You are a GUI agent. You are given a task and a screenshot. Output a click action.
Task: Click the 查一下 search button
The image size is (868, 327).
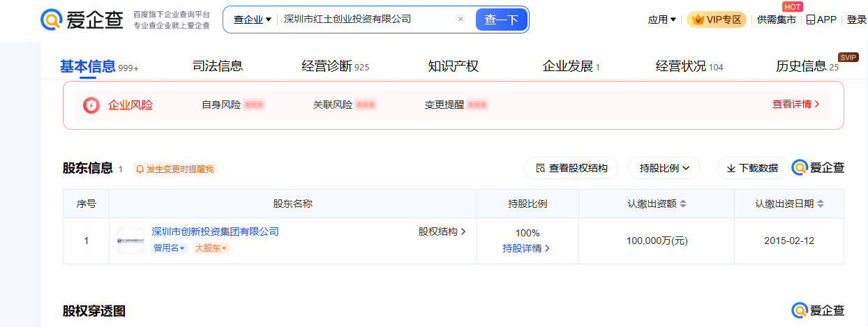tap(501, 20)
